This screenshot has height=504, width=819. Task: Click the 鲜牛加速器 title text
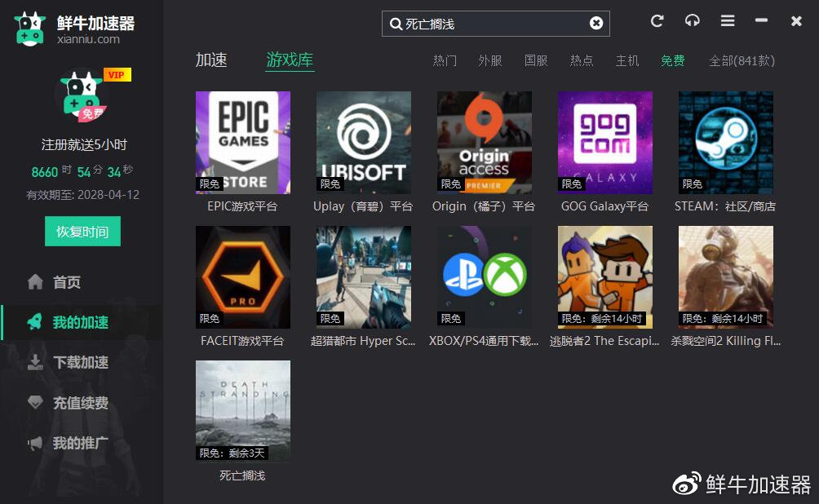point(95,23)
